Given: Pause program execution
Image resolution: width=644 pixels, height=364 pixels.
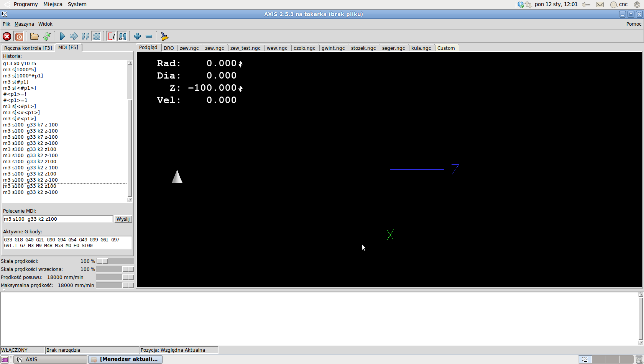Looking at the screenshot, I should pos(85,36).
